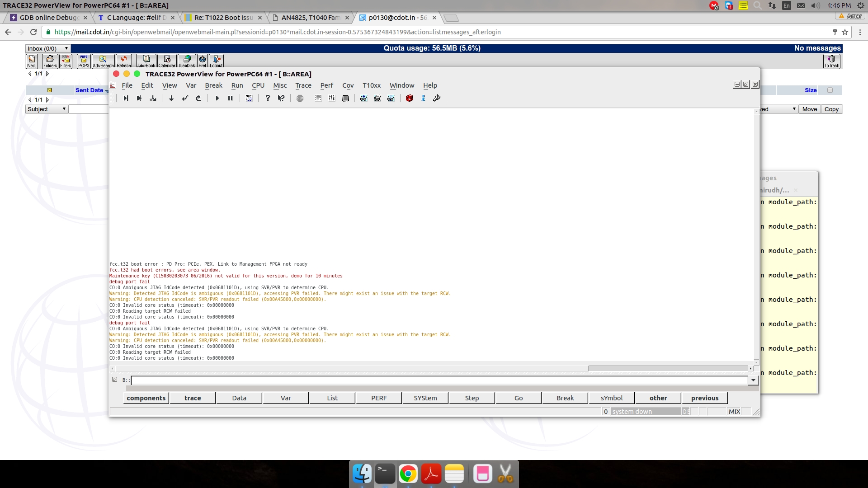Viewport: 868px width, 488px height.
Task: Expand the Subject search field dropdown
Action: [47, 109]
